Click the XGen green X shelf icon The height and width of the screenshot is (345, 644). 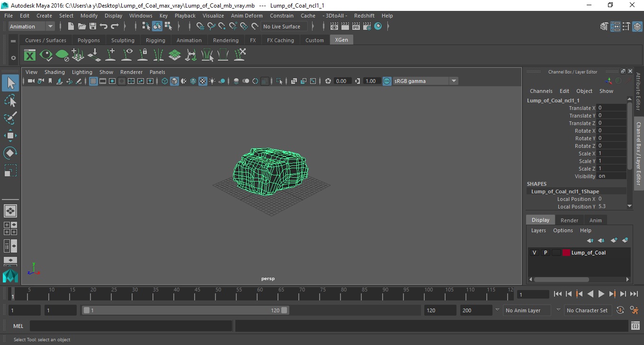tap(30, 55)
